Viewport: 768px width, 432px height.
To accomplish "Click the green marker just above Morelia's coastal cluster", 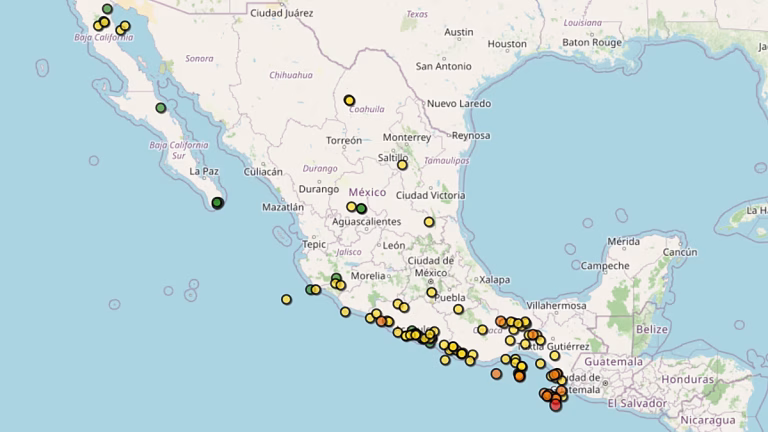I will coord(336,278).
